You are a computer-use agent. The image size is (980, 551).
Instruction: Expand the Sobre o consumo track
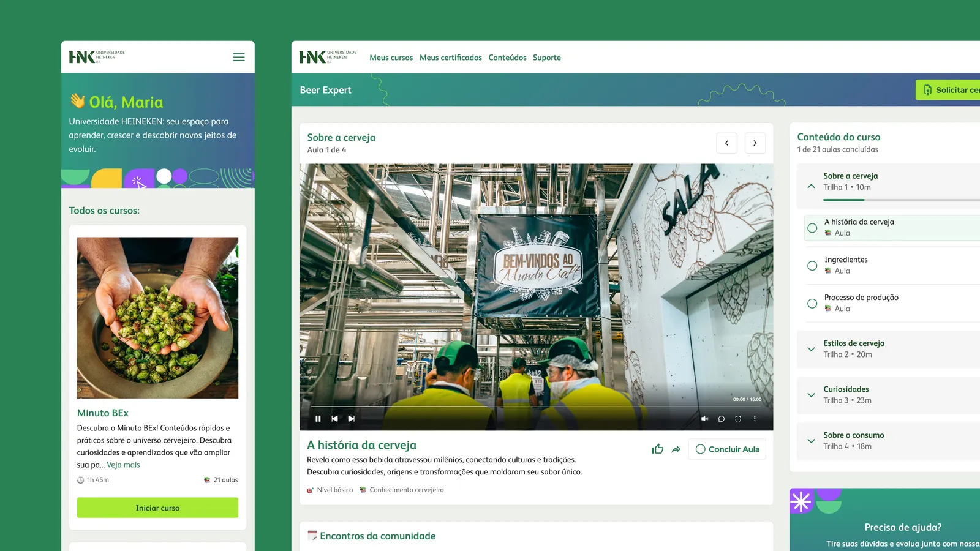coord(812,441)
